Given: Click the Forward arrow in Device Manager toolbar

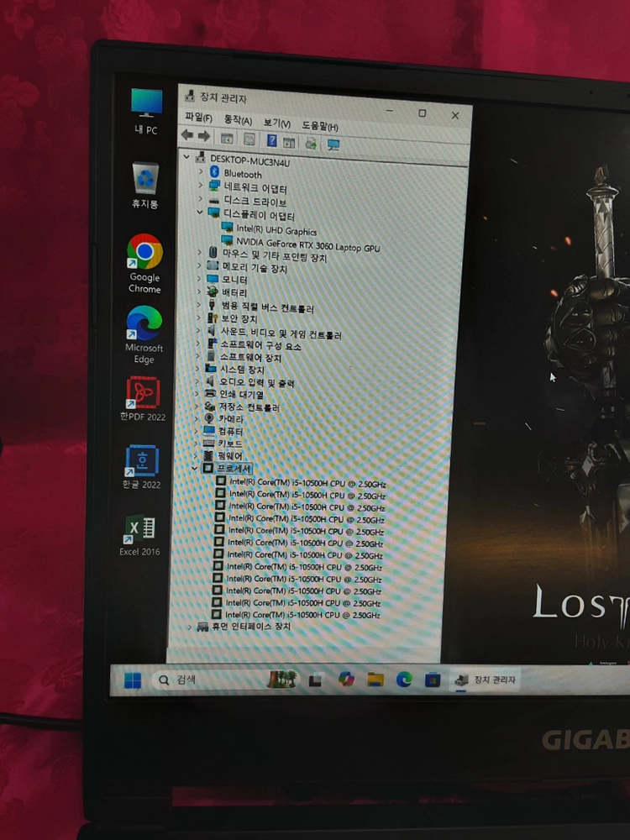Looking at the screenshot, I should click(x=204, y=136).
